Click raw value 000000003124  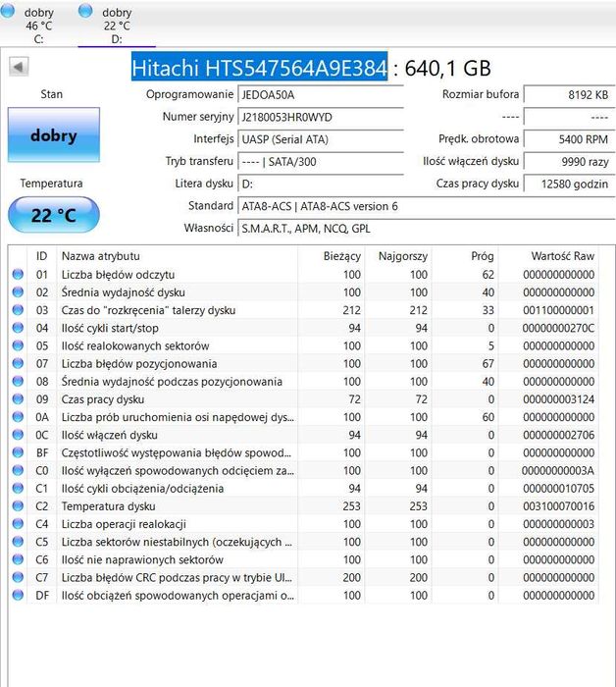point(559,399)
